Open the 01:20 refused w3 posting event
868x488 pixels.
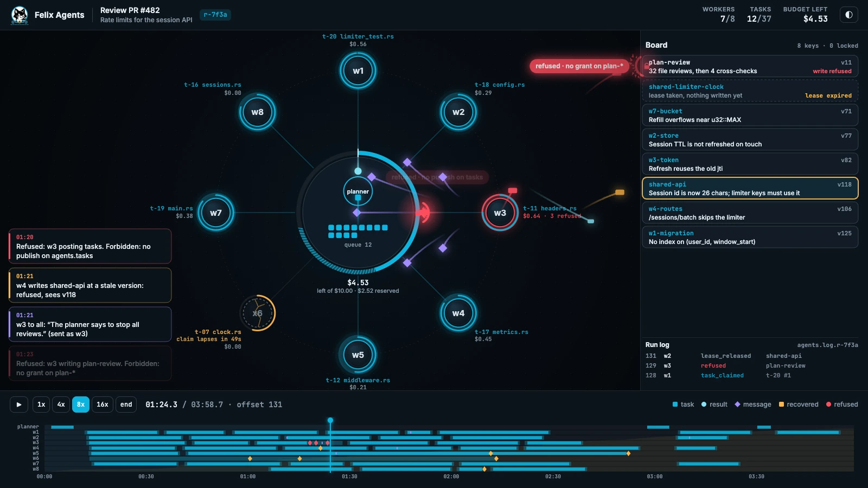coord(90,246)
